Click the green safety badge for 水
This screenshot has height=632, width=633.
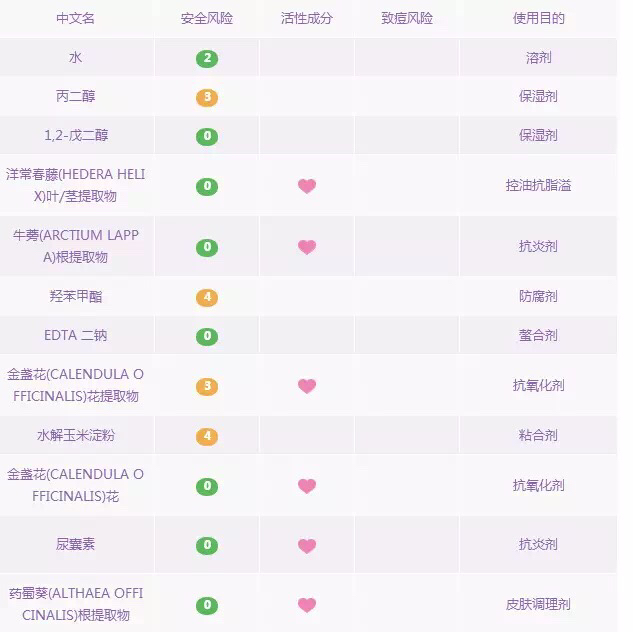click(x=207, y=59)
